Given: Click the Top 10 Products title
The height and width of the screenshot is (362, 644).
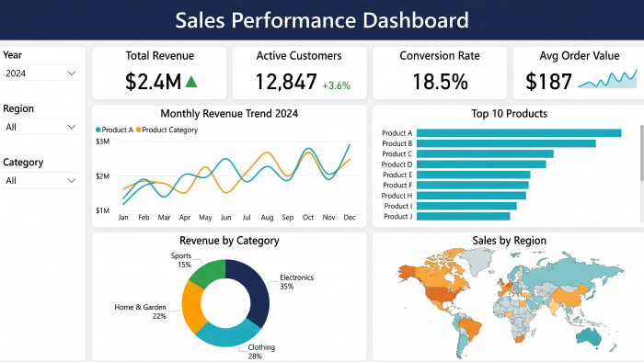Looking at the screenshot, I should pos(510,114).
